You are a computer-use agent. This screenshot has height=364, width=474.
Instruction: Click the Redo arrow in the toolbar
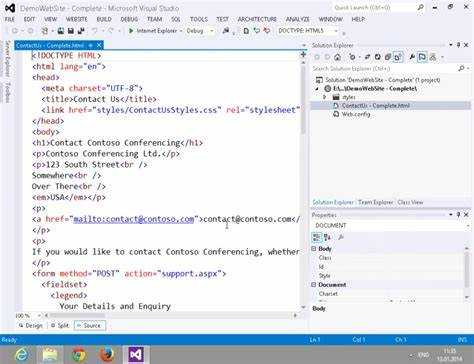coord(110,31)
